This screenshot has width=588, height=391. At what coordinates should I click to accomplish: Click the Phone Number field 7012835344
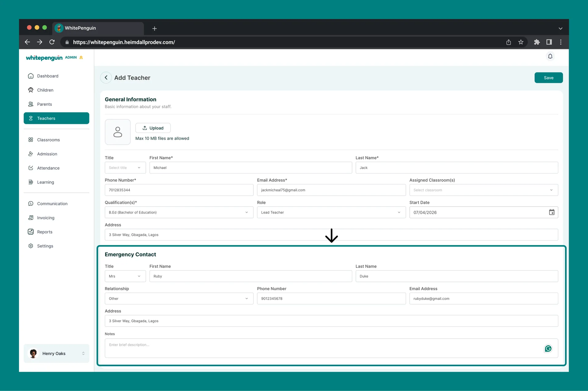tap(179, 190)
